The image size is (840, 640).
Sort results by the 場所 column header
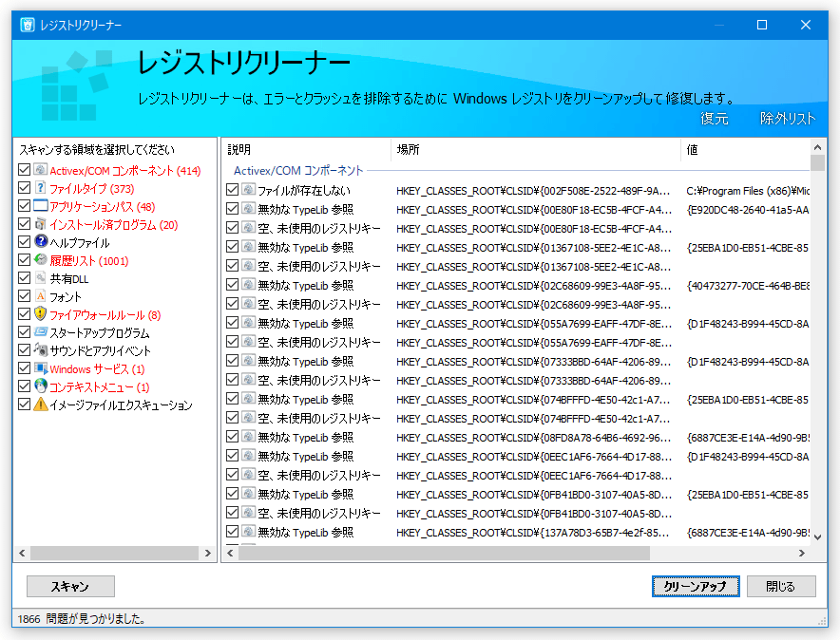[536, 150]
